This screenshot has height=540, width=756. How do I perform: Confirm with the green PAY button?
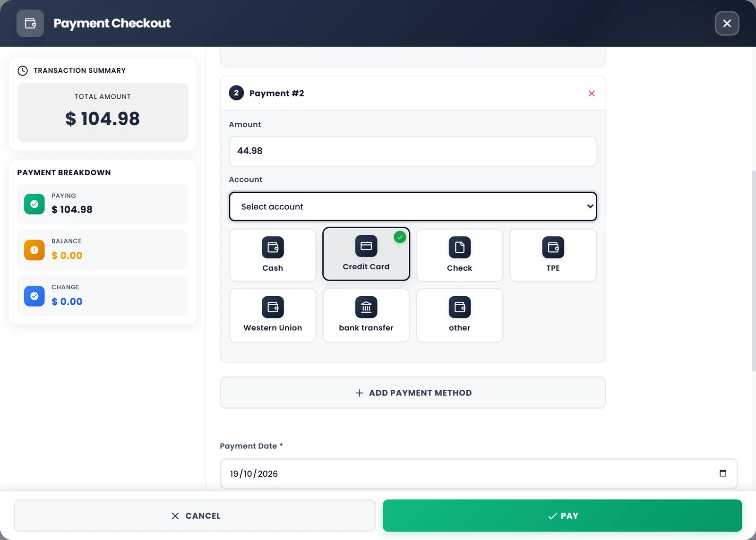point(562,515)
